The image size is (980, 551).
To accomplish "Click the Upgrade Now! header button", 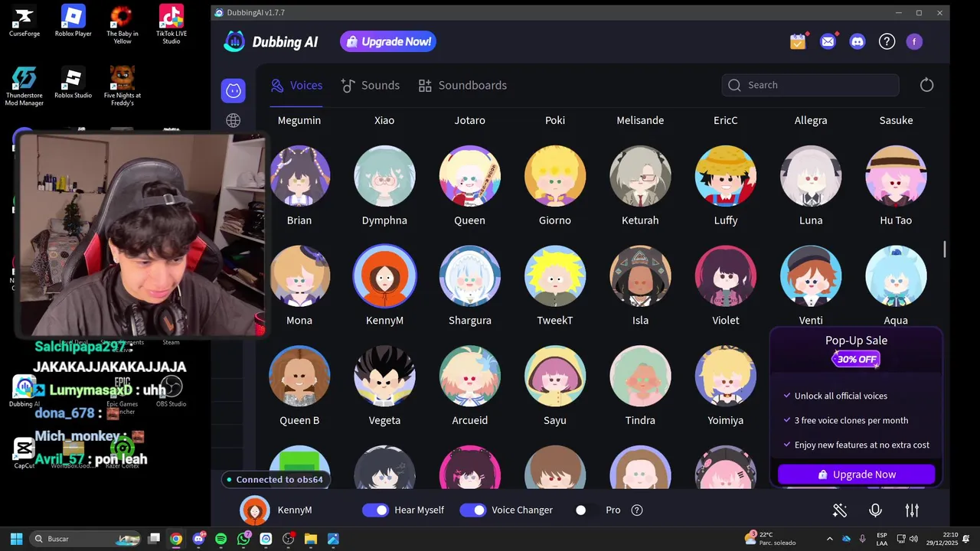I will point(388,42).
